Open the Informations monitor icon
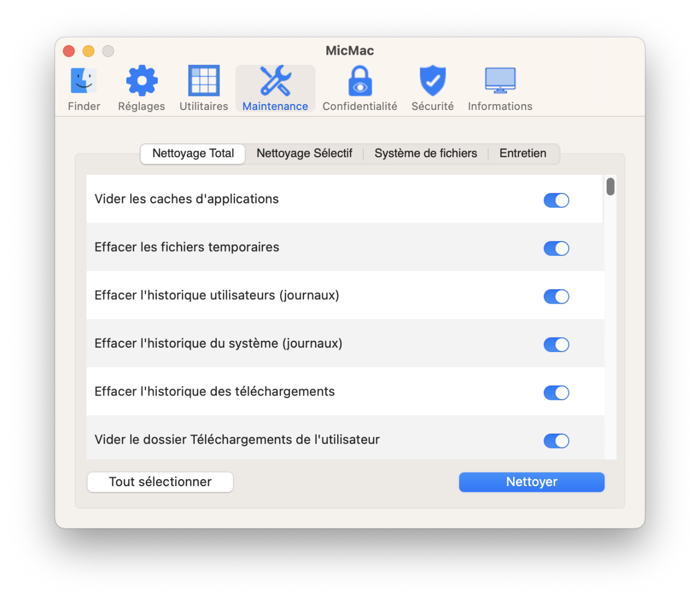The width and height of the screenshot is (700, 601). [x=500, y=82]
